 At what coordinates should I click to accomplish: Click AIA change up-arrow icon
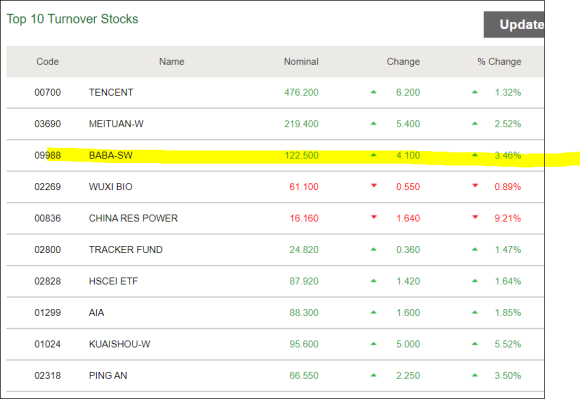374,312
